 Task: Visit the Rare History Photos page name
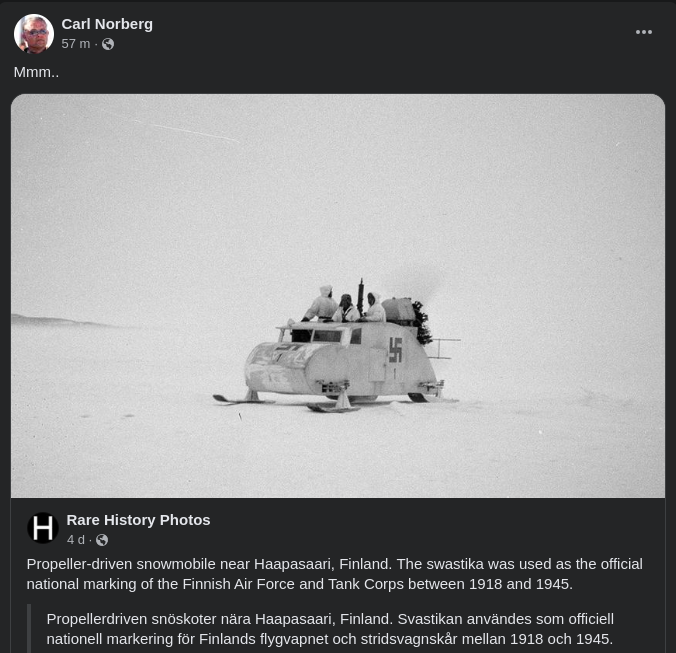pyautogui.click(x=138, y=520)
